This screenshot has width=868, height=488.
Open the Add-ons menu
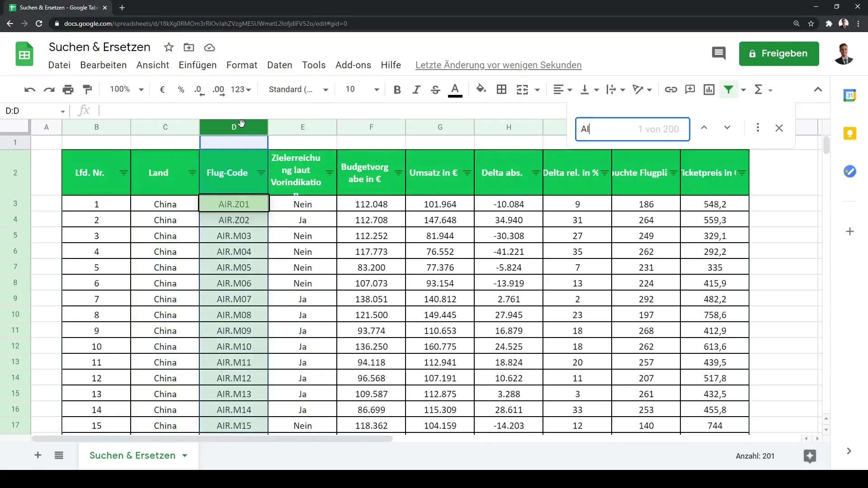(353, 65)
